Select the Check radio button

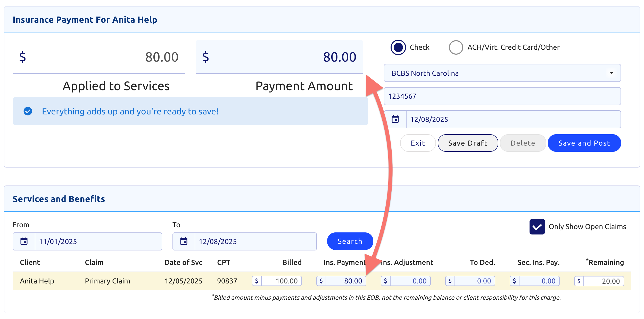pos(398,47)
